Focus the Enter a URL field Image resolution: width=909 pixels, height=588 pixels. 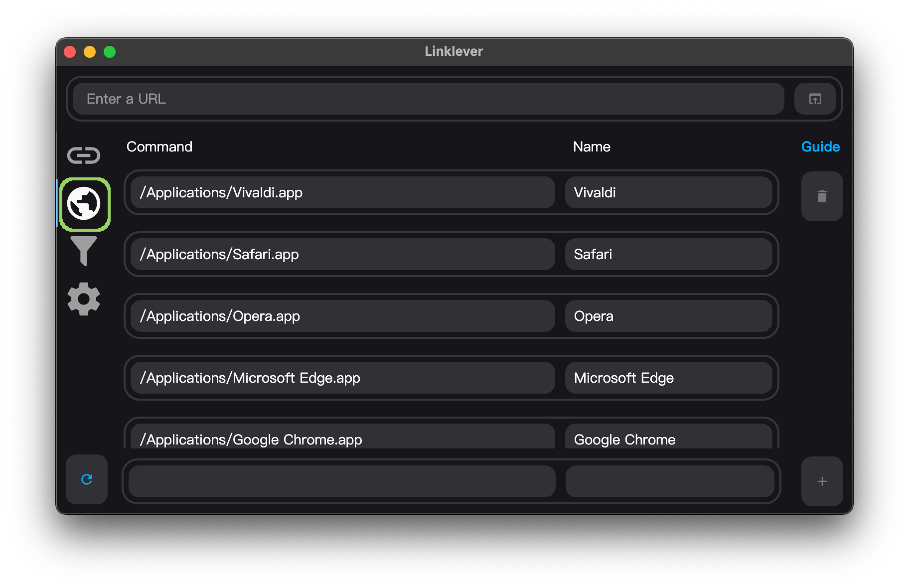[429, 99]
